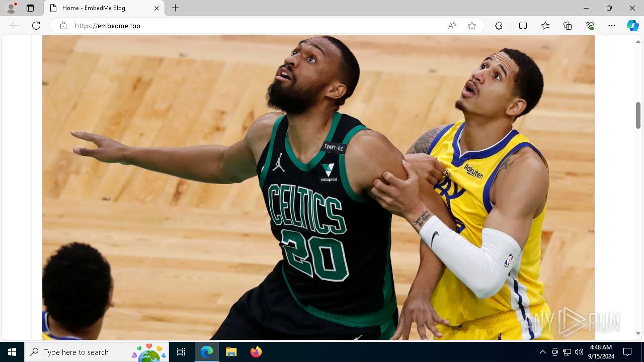
Task: Click the basketball players image
Action: (318, 188)
